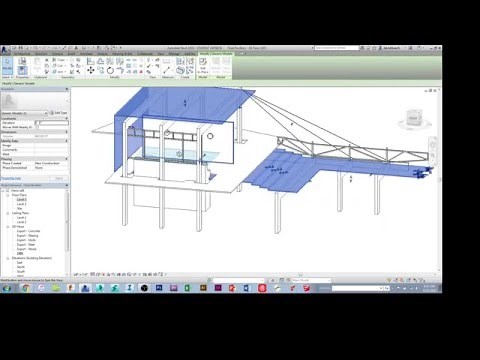Close the Project Browser panel
Image resolution: width=480 pixels, height=360 pixels.
click(x=67, y=185)
